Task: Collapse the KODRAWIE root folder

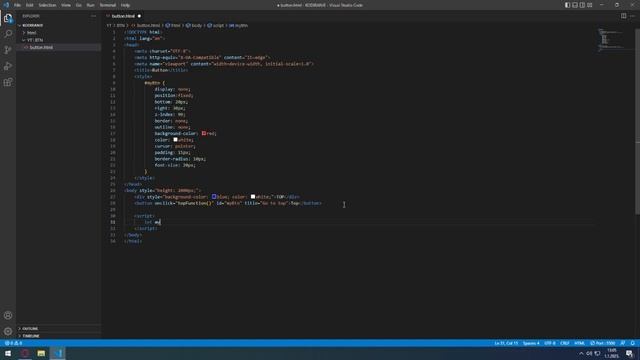Action: pos(32,25)
